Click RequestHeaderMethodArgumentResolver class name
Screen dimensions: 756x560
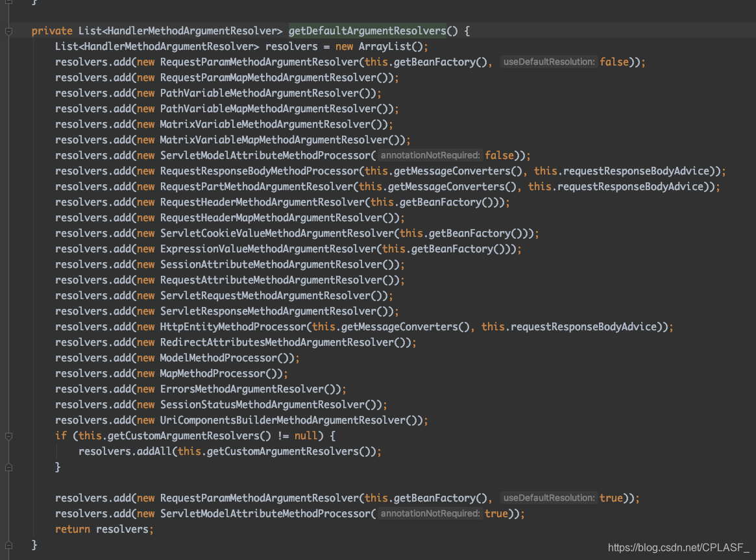tap(262, 202)
